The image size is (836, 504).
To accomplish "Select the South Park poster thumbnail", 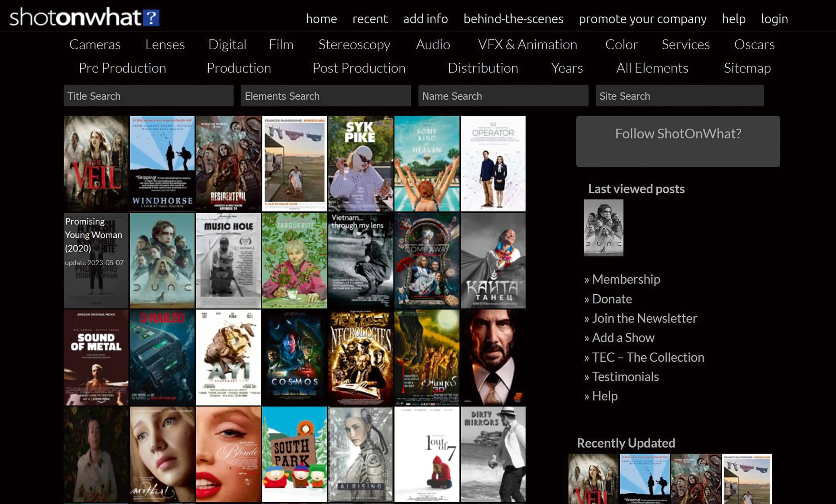I will 295,454.
